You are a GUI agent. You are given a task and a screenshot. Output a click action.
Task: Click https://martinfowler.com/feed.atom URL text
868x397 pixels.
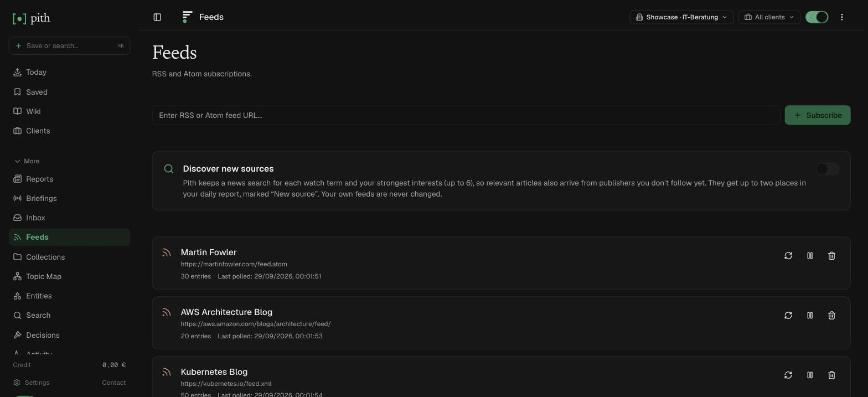click(234, 264)
